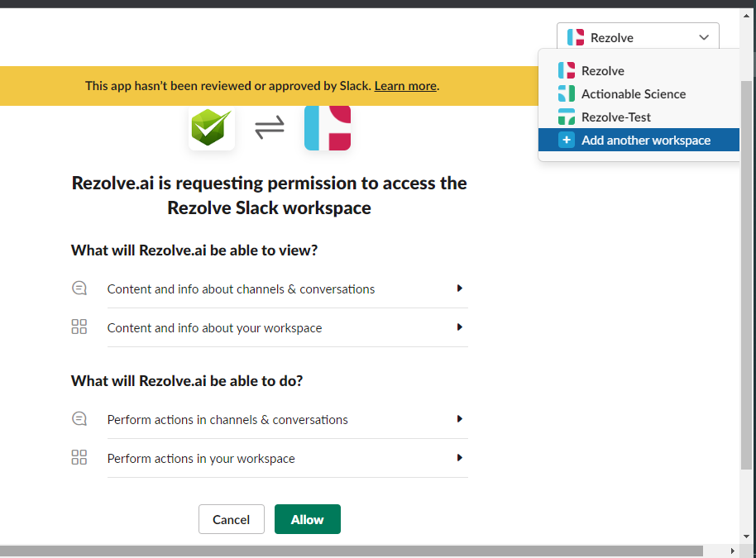Viewport: 756px width, 558px height.
Task: Click the vertical scrollbar thumb
Action: (x=746, y=274)
